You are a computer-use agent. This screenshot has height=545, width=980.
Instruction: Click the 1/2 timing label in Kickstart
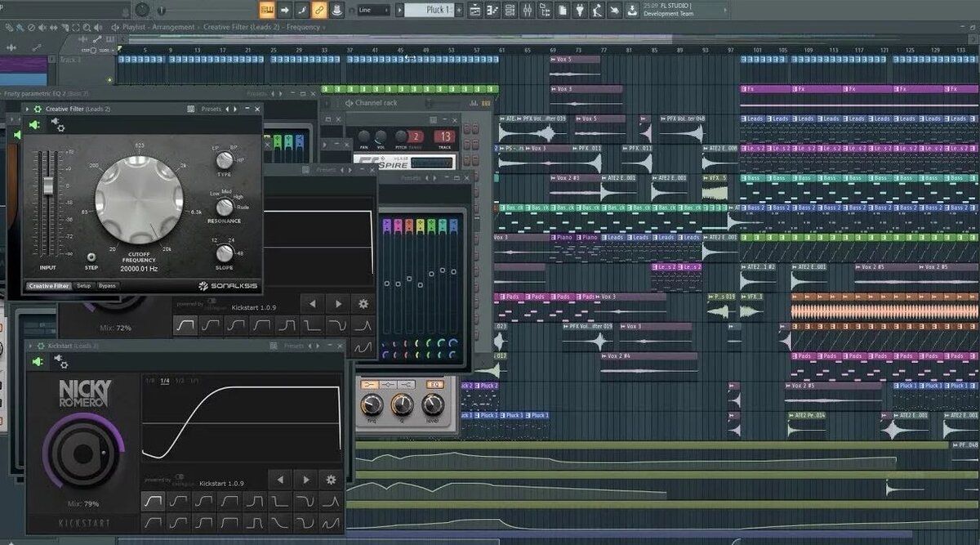180,381
